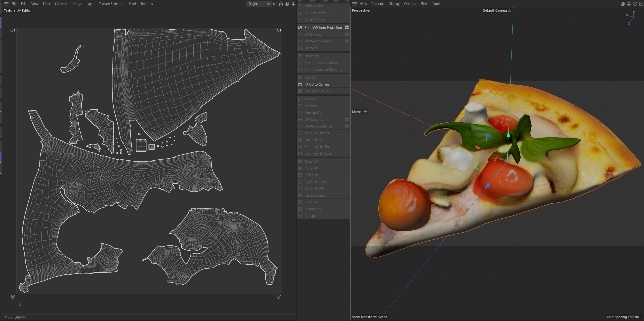Toggle the Move tool handle icon
Screen dimensions: 644x321
click(365, 112)
